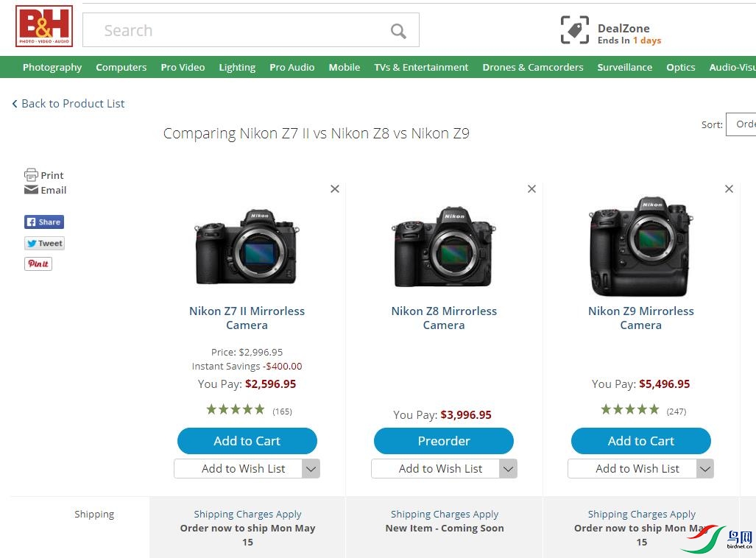Preorder the Nikon Z8 camera
Viewport: 756px width, 558px height.
pos(444,441)
